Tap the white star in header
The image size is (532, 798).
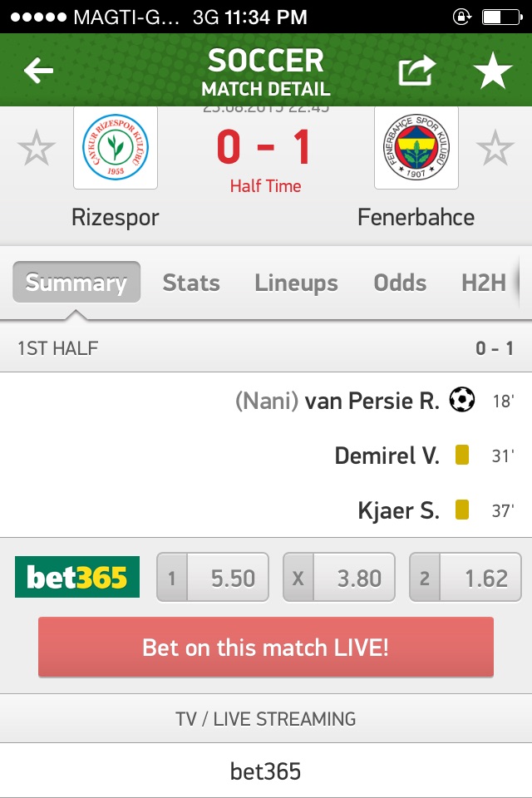point(493,71)
